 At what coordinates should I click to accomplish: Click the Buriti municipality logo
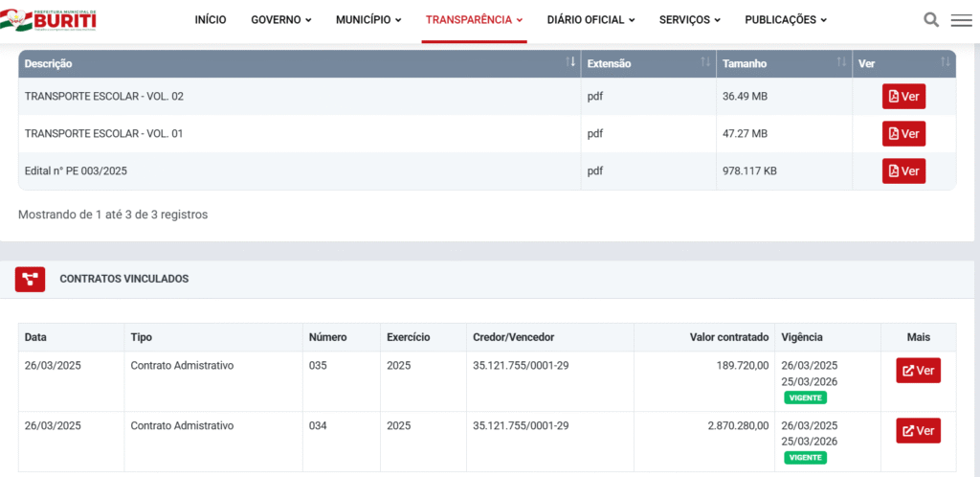[x=50, y=17]
